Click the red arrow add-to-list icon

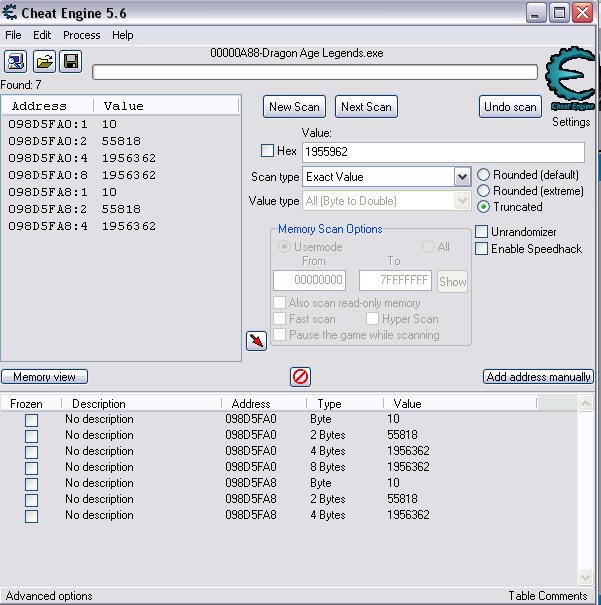tap(257, 341)
